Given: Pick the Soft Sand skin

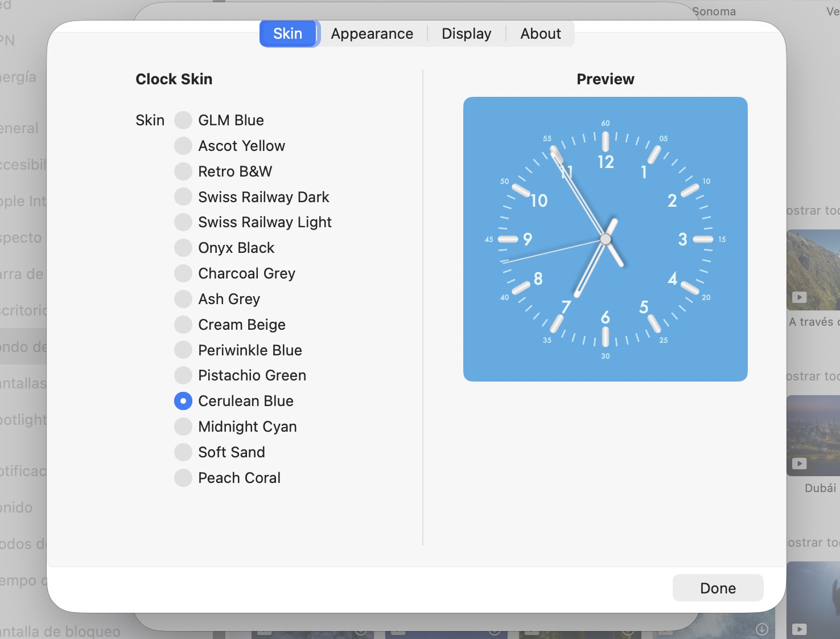Looking at the screenshot, I should (x=183, y=452).
